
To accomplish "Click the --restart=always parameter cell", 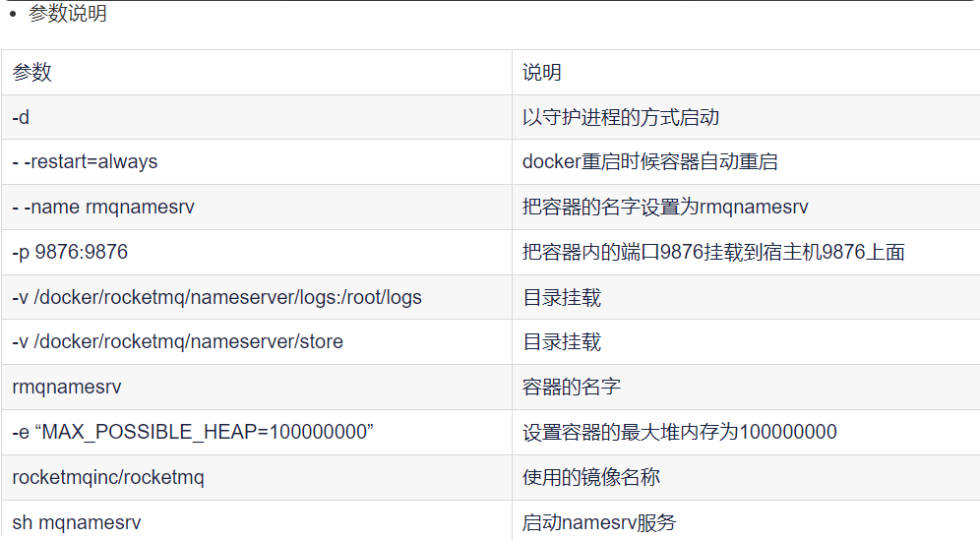I will (256, 162).
